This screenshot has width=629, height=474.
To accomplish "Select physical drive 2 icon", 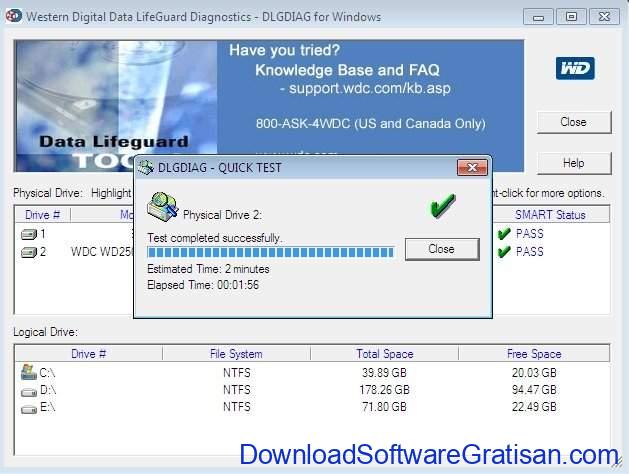I will 28,252.
